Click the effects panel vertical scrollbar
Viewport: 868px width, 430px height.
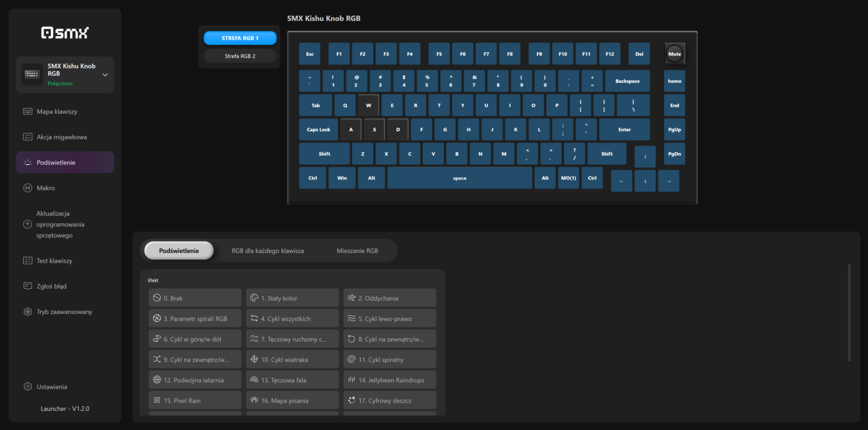click(x=849, y=312)
